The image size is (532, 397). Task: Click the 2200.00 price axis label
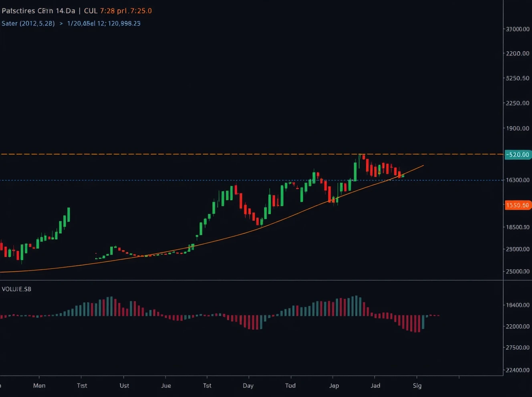(518, 53)
